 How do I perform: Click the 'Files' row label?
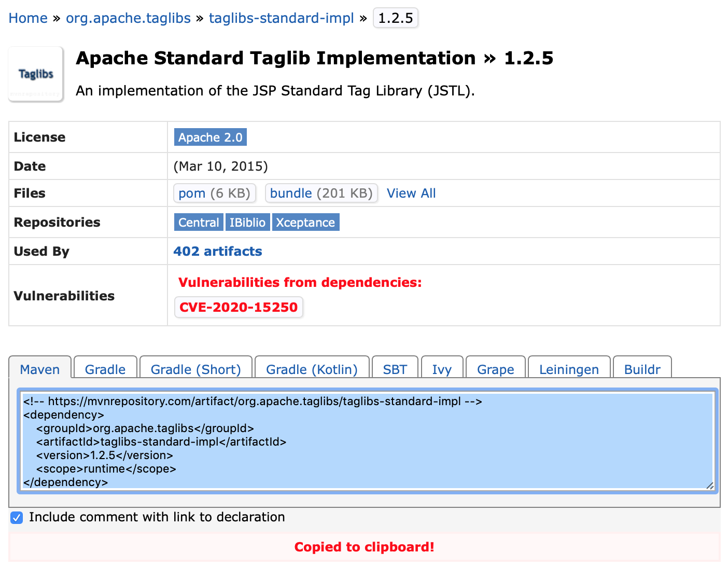30,193
